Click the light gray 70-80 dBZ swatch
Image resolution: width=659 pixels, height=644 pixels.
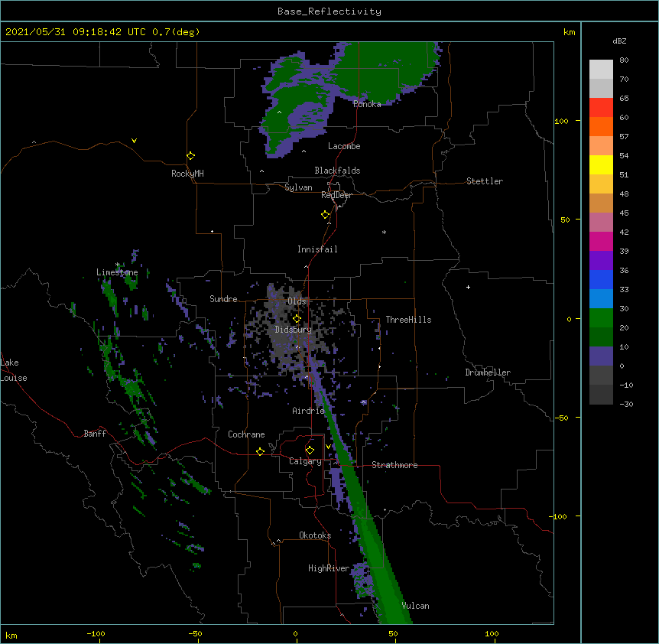click(x=601, y=70)
